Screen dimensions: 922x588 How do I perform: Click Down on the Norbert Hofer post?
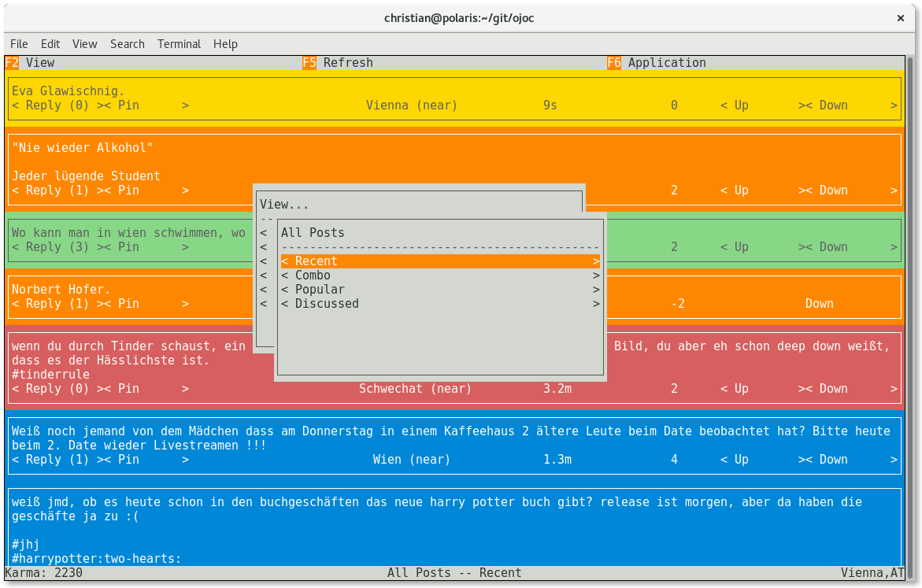click(x=819, y=304)
